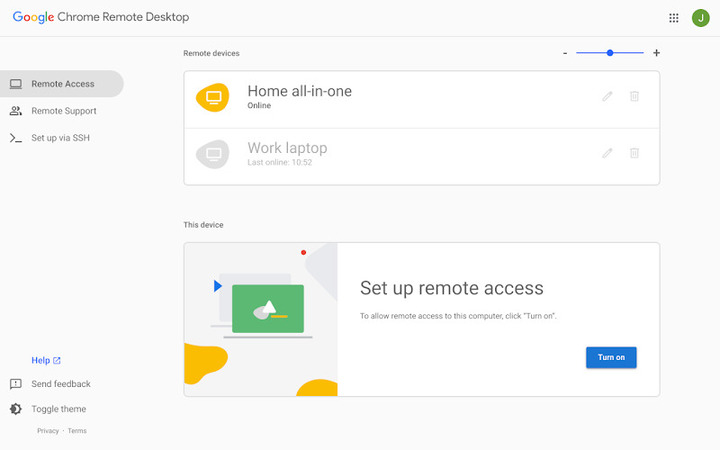Click the Work laptop pencil icon
Screen dimensions: 720x450
pyautogui.click(x=607, y=153)
